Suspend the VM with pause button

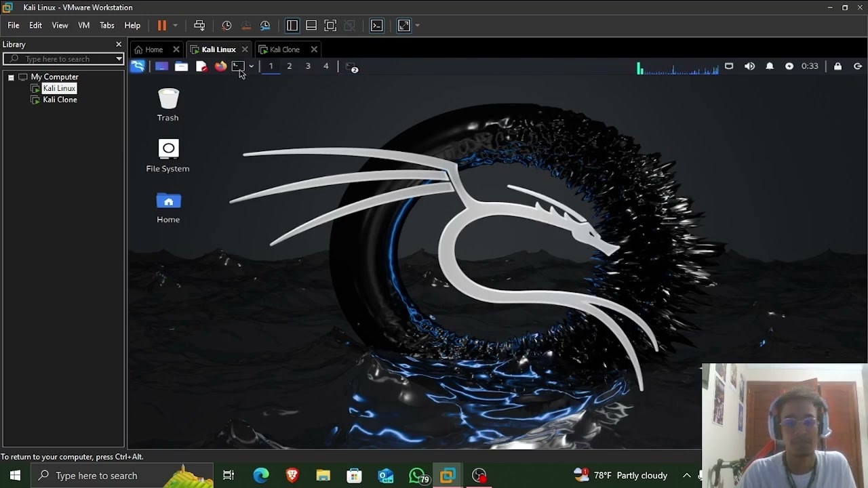click(x=162, y=25)
